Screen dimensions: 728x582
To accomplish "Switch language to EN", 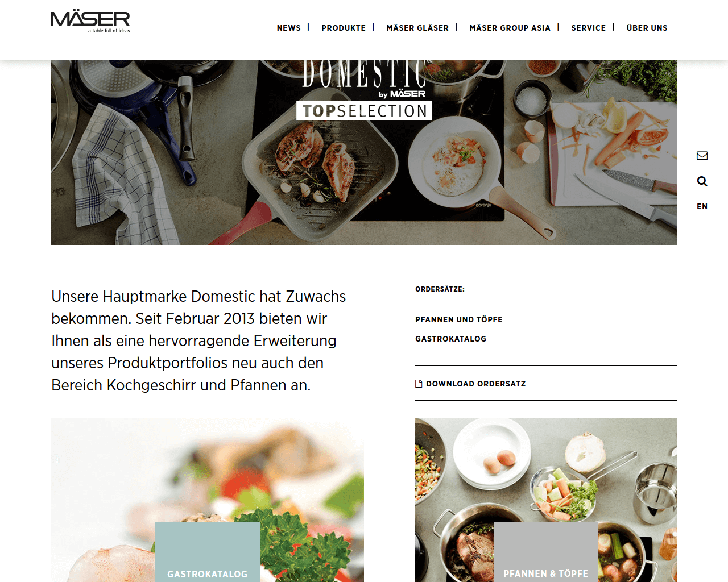I will point(702,206).
